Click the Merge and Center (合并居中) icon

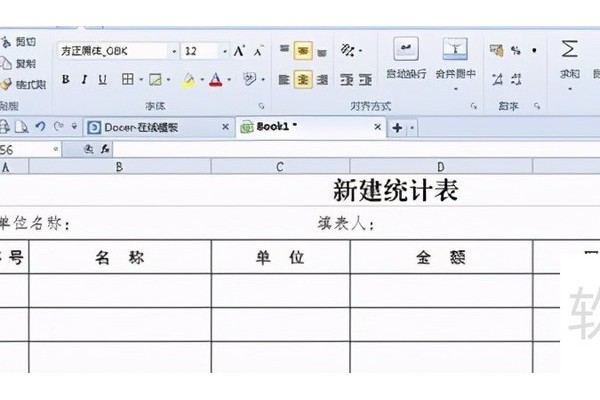pos(455,49)
